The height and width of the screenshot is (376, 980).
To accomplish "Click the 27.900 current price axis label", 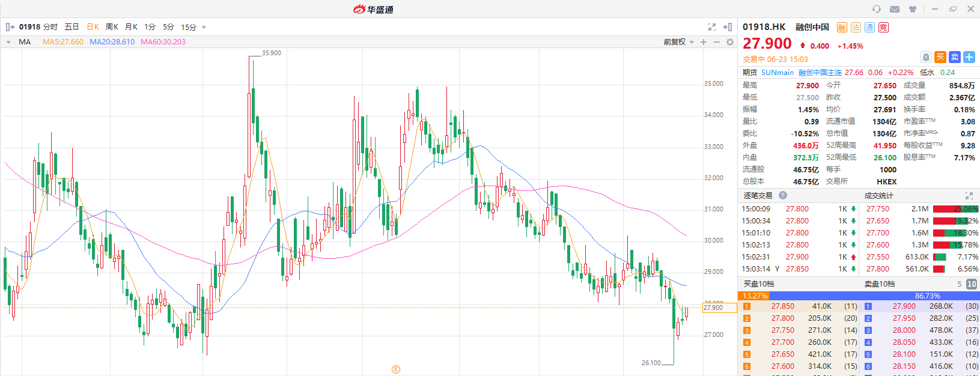I will [720, 308].
